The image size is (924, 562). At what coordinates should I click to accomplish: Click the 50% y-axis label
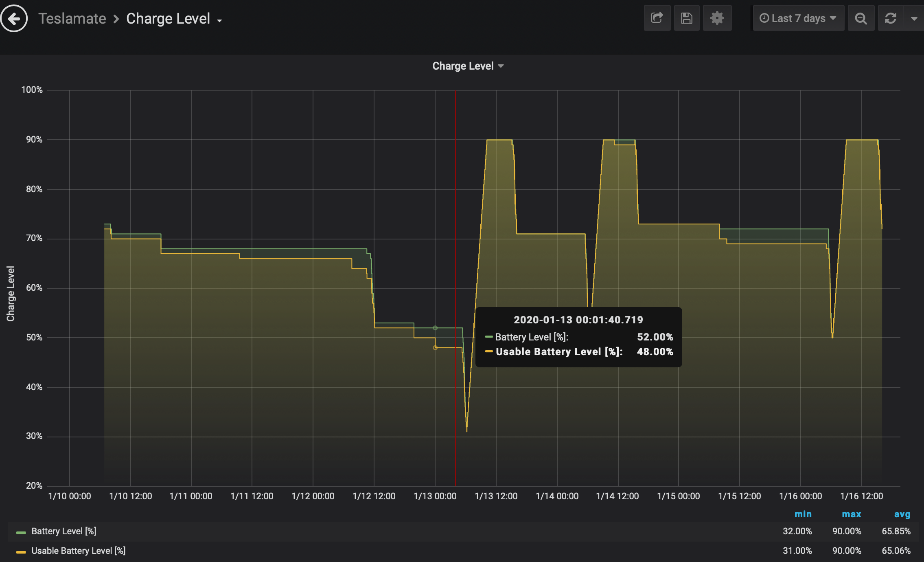point(34,337)
